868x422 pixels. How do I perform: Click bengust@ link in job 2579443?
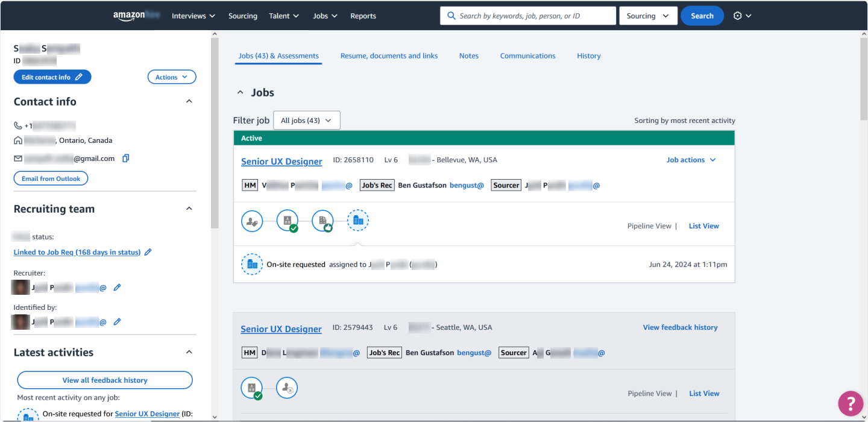coord(474,353)
